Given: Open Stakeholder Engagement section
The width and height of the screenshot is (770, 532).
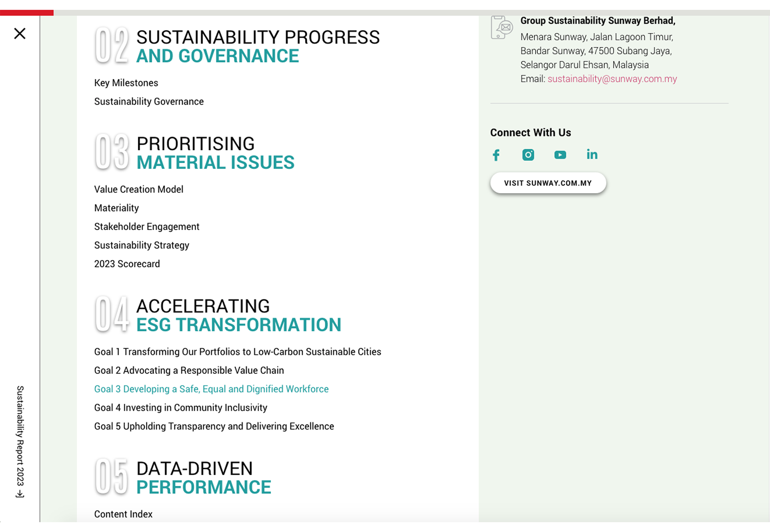Looking at the screenshot, I should pyautogui.click(x=147, y=227).
